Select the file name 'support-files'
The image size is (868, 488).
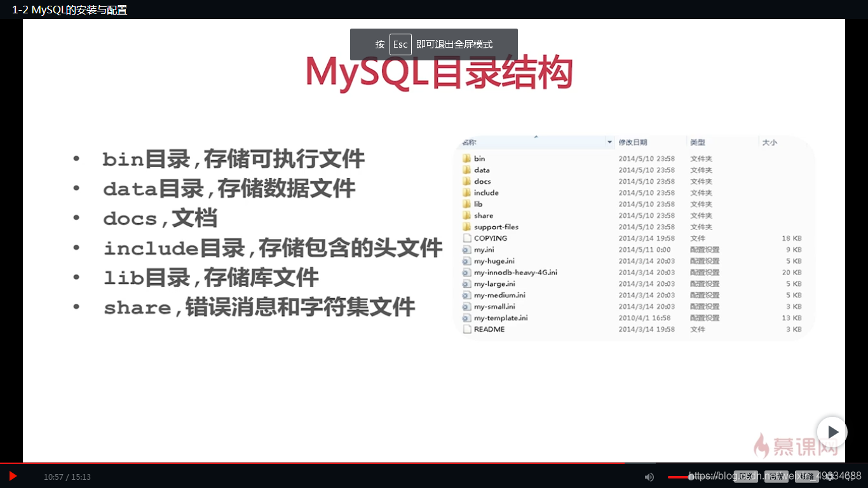[496, 227]
